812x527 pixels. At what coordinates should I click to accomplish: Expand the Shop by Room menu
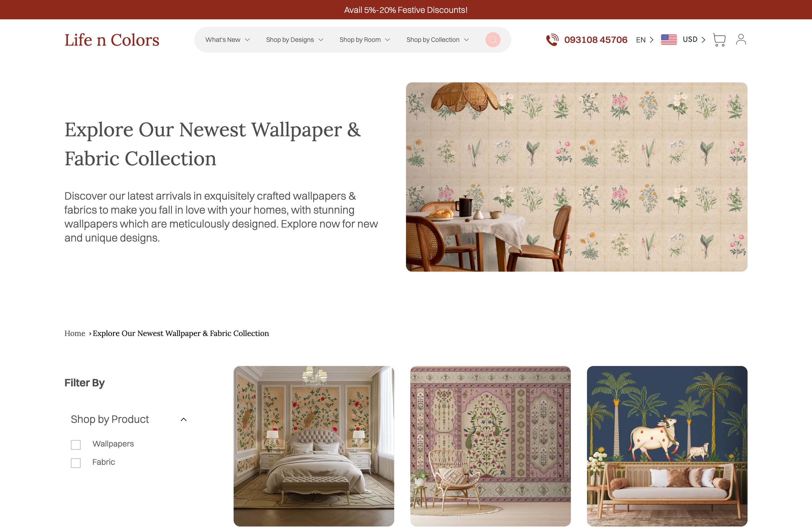click(364, 40)
